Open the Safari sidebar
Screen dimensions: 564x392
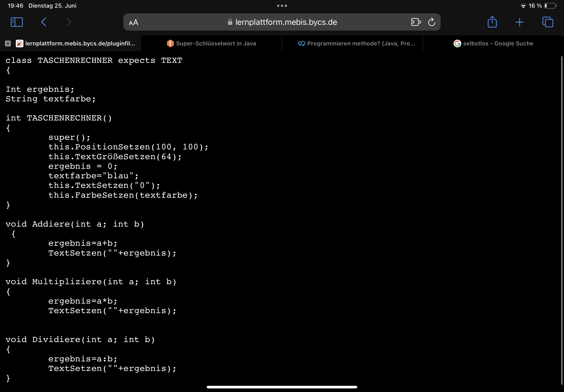click(x=16, y=22)
